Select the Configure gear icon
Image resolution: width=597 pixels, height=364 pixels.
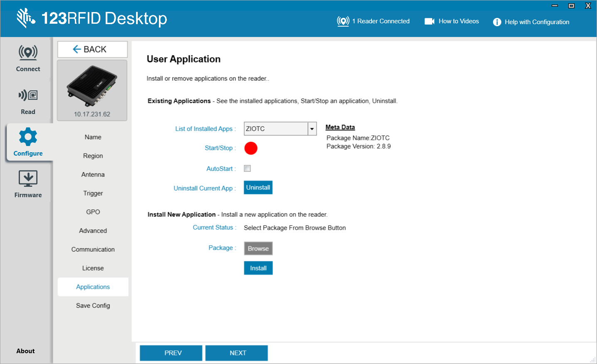(x=27, y=136)
